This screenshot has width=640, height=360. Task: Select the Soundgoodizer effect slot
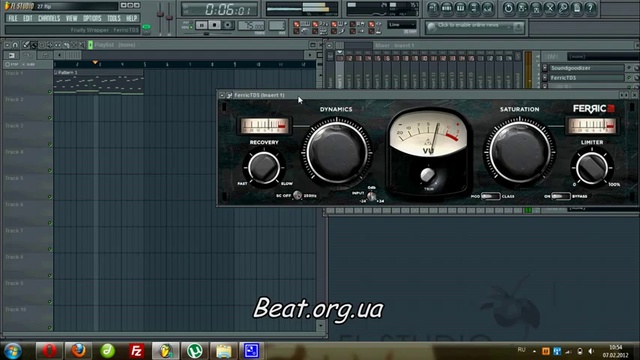[586, 68]
